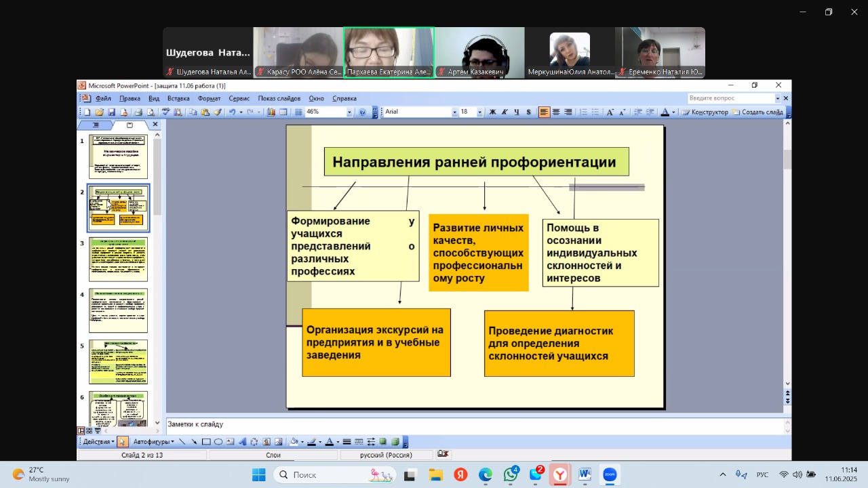Image resolution: width=868 pixels, height=488 pixels.
Task: Select the Oval drawing tool
Action: 218,442
